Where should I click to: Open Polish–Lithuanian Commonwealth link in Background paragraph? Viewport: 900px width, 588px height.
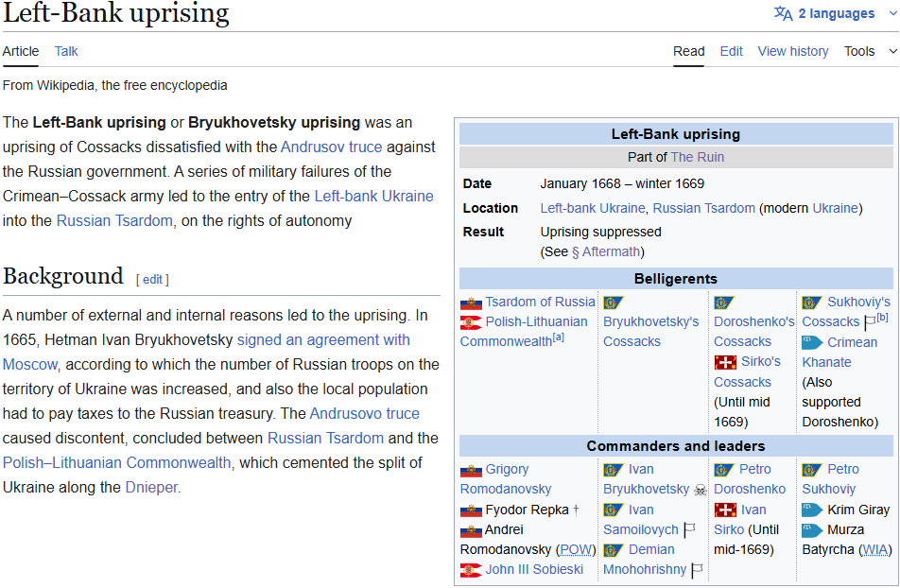116,463
